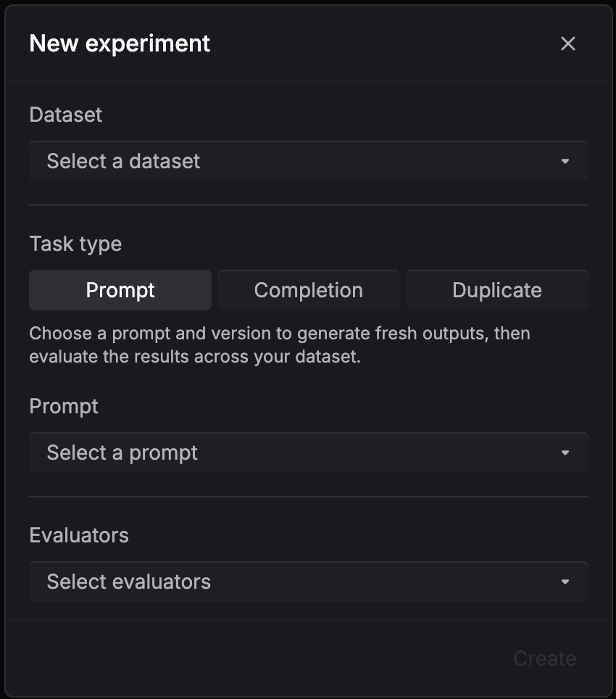Open the "Select a prompt" combo box

[x=308, y=452]
